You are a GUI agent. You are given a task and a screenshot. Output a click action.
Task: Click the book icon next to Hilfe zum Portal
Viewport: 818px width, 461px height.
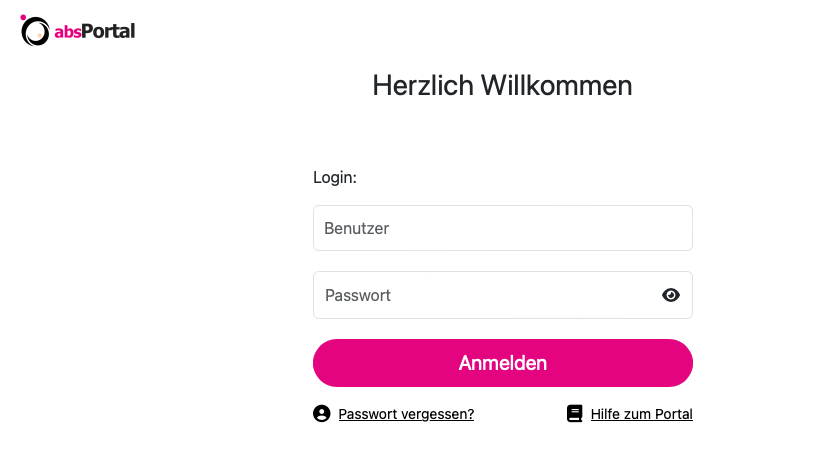[574, 414]
